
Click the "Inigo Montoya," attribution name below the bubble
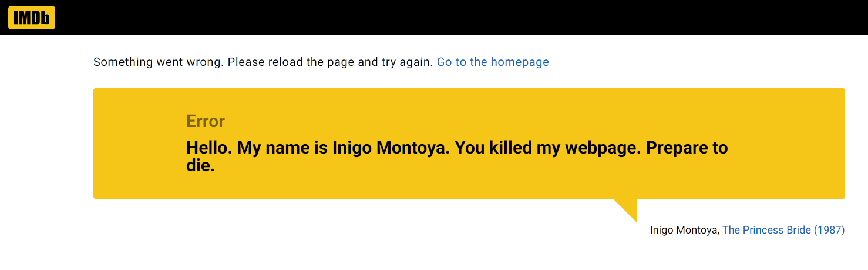tap(685, 230)
